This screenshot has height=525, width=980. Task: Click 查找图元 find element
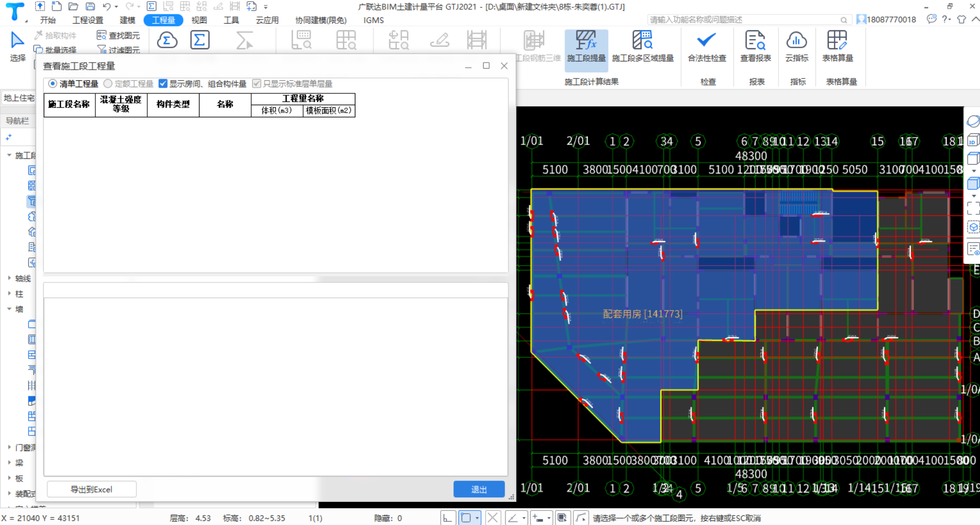118,35
